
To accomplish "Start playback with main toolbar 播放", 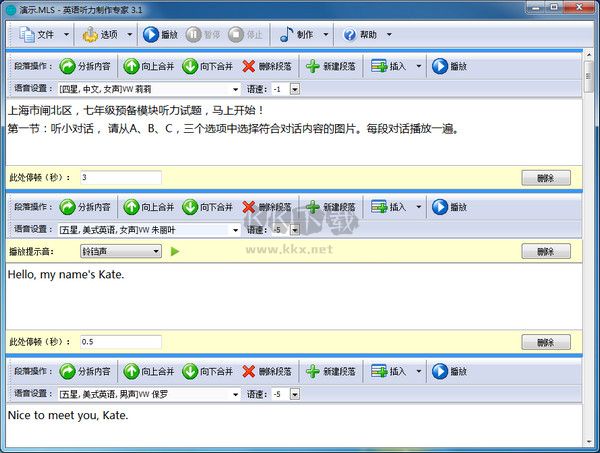I will click(160, 34).
